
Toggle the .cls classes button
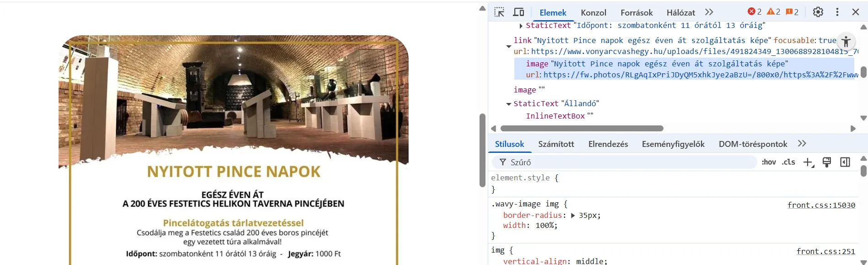tap(788, 162)
